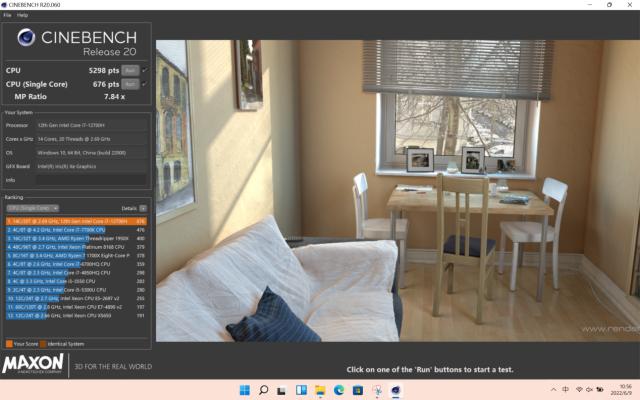Click the 5298 pts CPU score
The width and height of the screenshot is (640, 400).
coord(104,71)
